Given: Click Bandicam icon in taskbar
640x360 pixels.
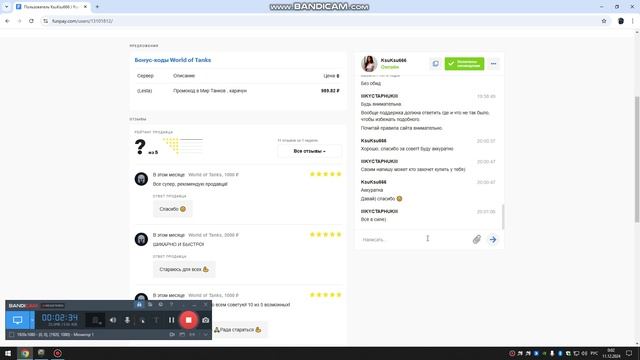Looking at the screenshot, I should pos(58,353).
